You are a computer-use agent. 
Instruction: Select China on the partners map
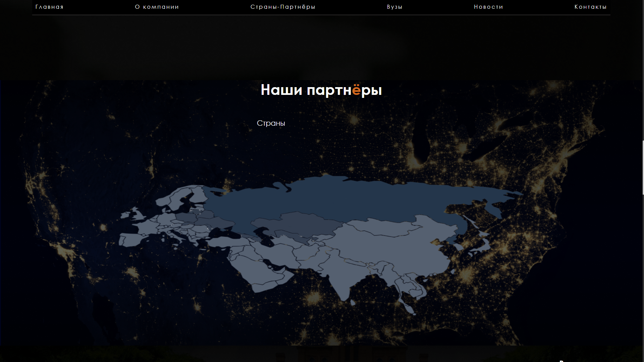[396, 246]
